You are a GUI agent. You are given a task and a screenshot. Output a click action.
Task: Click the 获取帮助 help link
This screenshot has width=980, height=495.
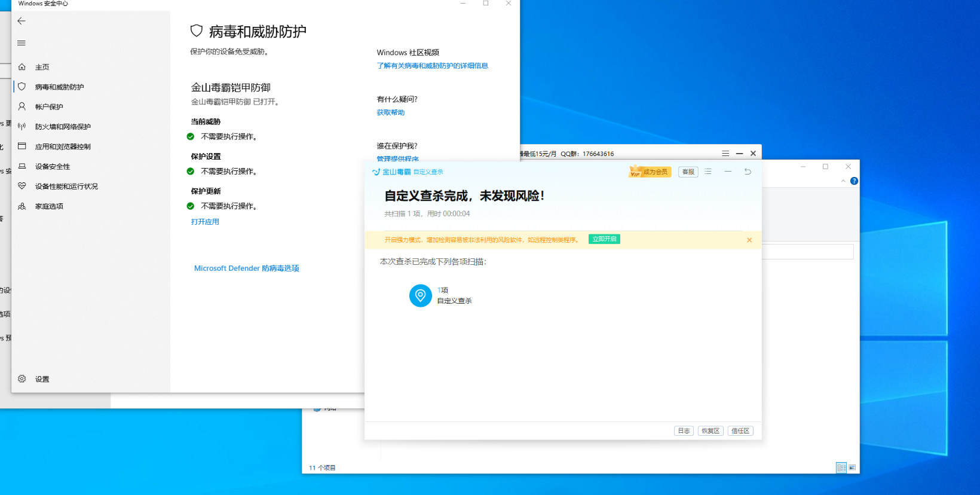point(391,112)
